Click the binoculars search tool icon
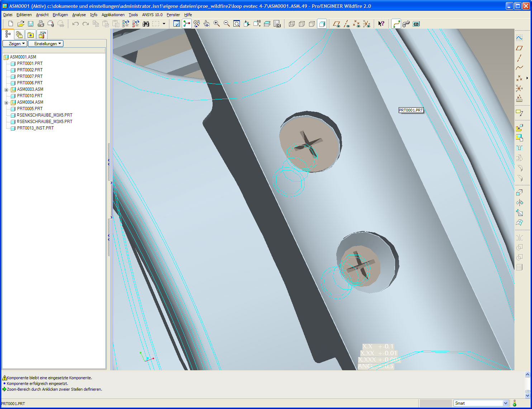532x409 pixels. tap(146, 24)
